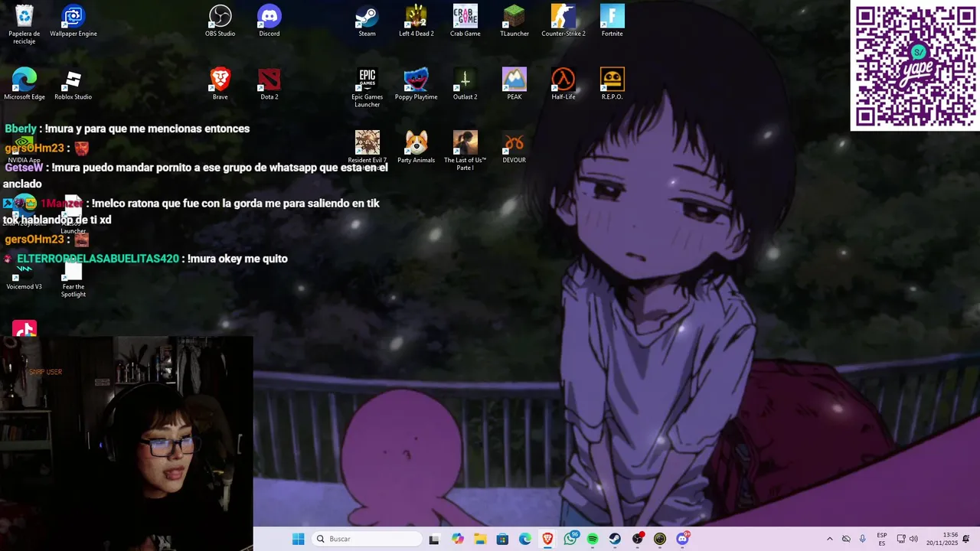Image resolution: width=980 pixels, height=551 pixels.
Task: Open the Roblox Studio desktop shortcut
Action: point(73,84)
